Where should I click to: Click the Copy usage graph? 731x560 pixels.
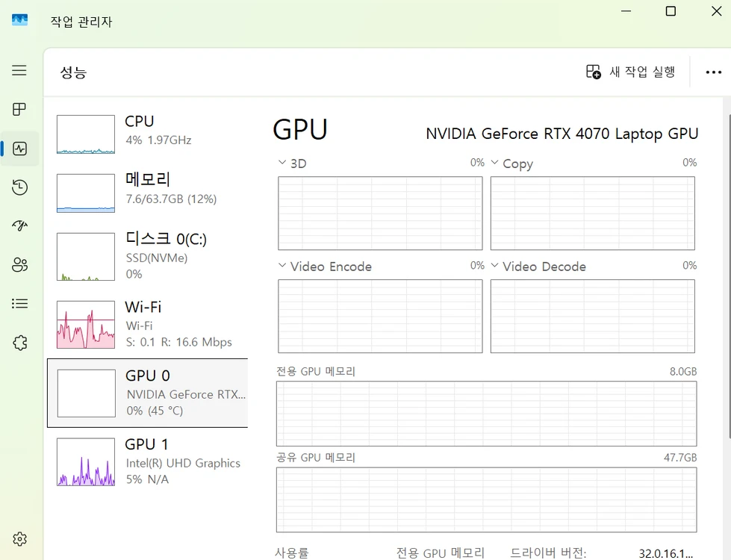(593, 213)
